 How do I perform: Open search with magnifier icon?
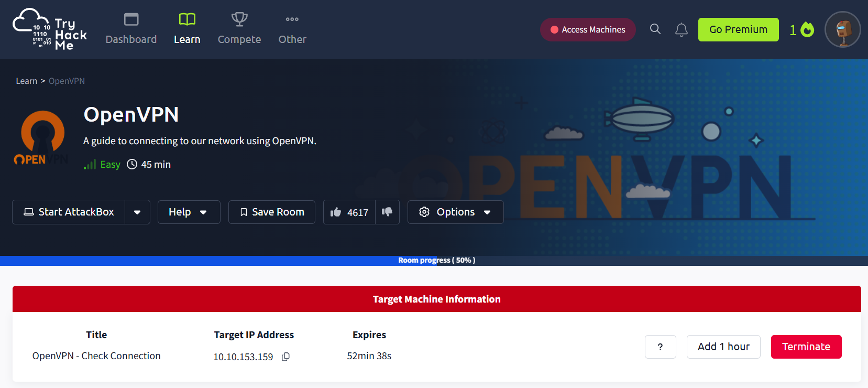click(x=655, y=29)
